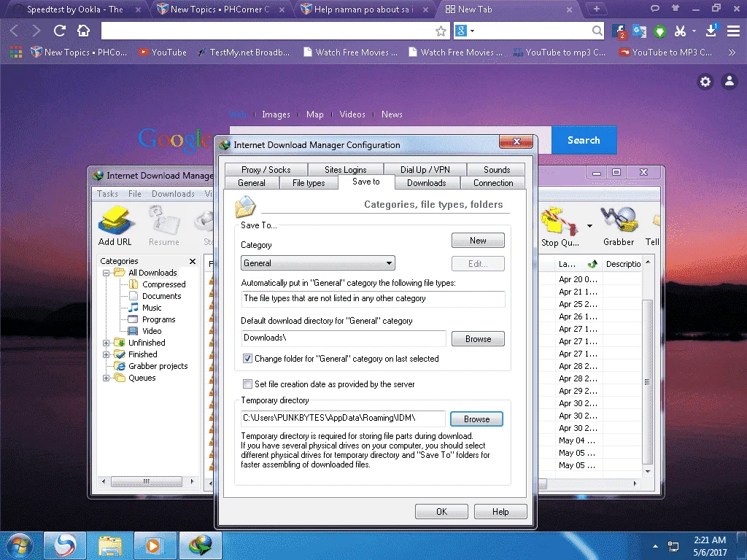Screen dimensions: 747x560
Task: Open the Grabber tool in IDM
Action: pos(619,227)
